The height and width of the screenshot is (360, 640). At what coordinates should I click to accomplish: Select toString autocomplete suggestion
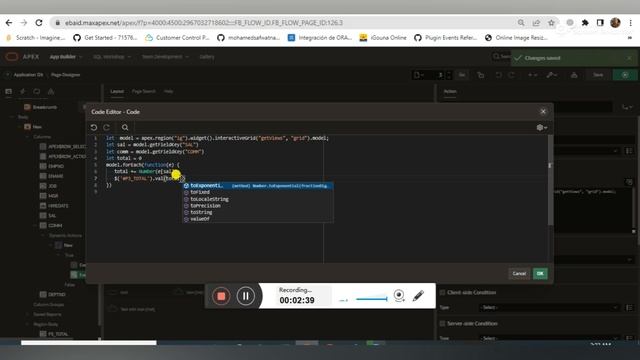coord(258,212)
